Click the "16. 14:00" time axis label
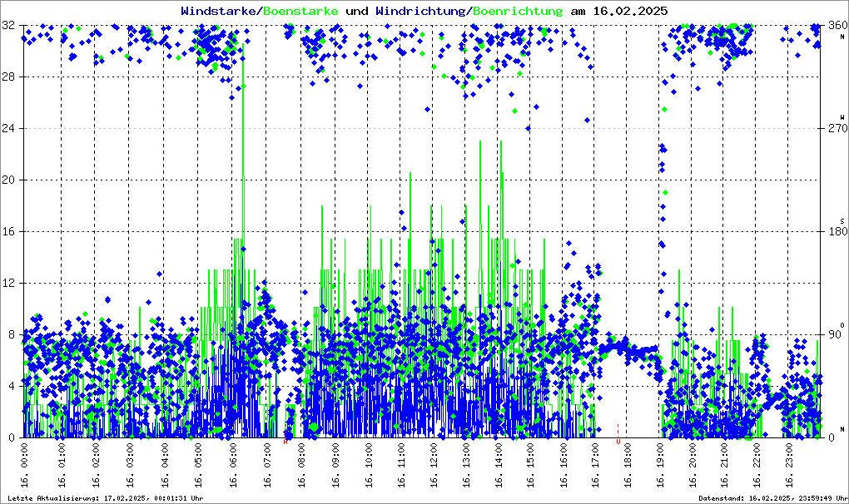 [x=498, y=465]
